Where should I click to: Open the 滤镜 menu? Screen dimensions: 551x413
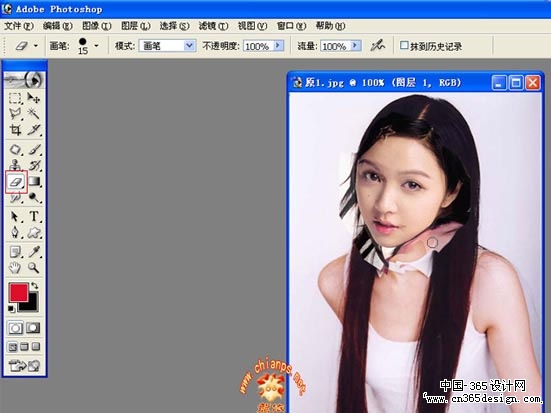pyautogui.click(x=213, y=26)
